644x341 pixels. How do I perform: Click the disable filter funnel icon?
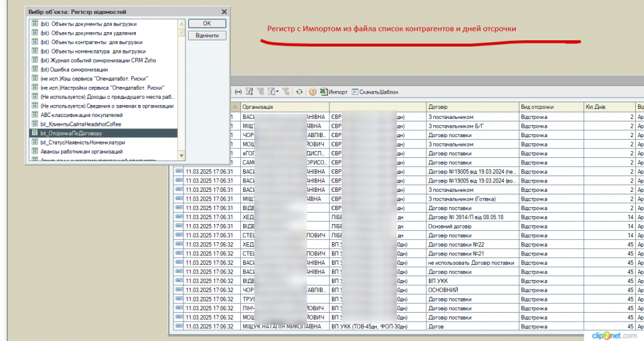pyautogui.click(x=286, y=92)
